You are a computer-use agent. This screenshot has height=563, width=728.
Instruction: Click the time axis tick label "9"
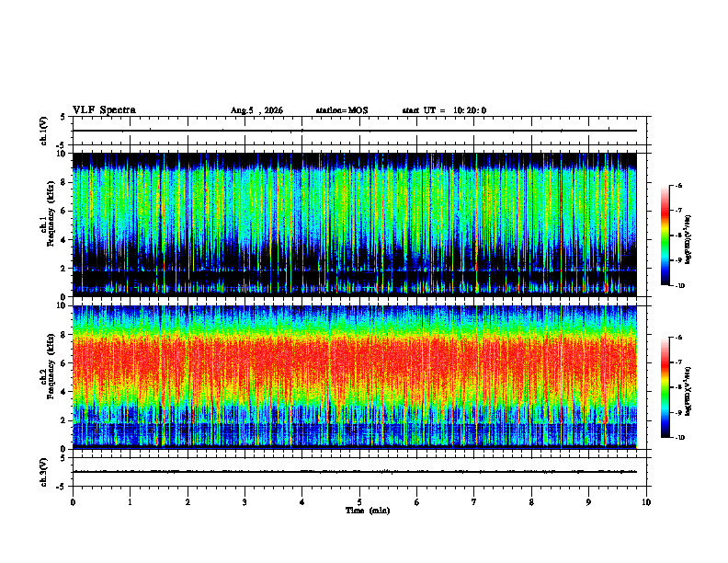(588, 502)
